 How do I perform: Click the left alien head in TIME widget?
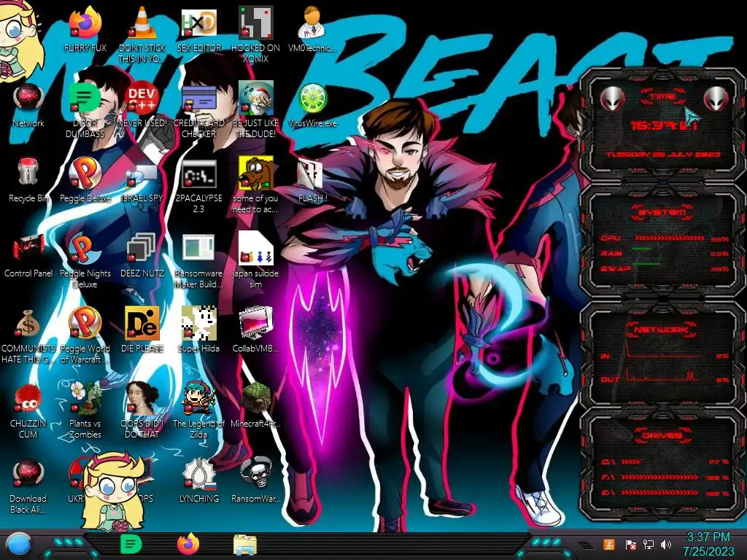[x=612, y=99]
